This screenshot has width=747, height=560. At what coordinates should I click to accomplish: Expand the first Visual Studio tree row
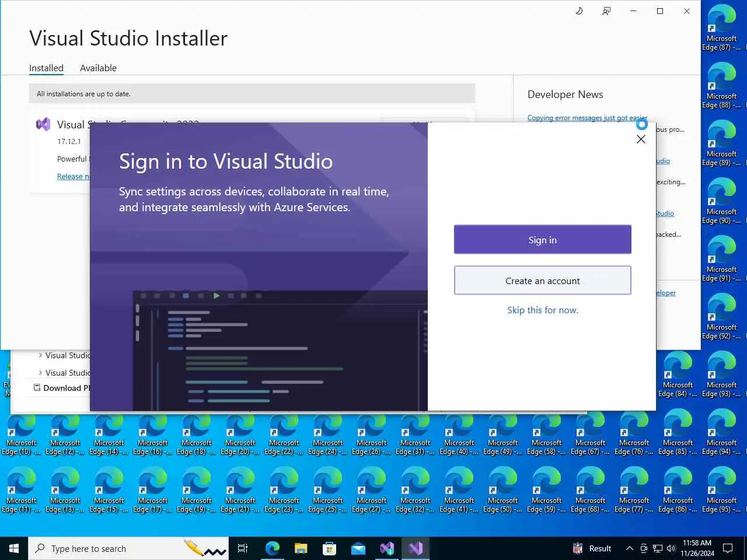click(x=40, y=355)
